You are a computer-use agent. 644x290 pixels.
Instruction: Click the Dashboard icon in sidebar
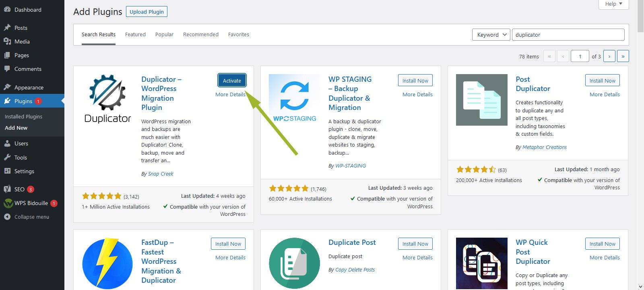(x=7, y=10)
